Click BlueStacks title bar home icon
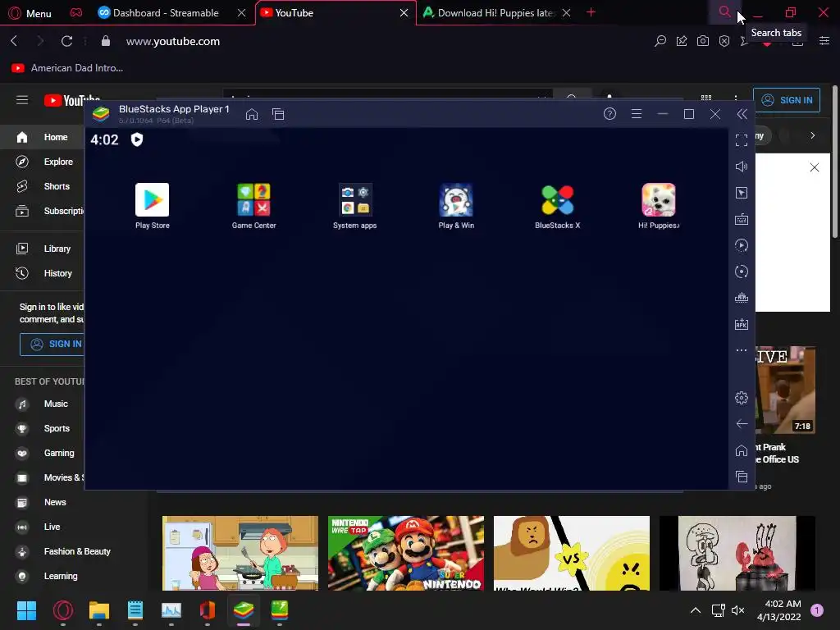This screenshot has height=630, width=840. pos(252,114)
